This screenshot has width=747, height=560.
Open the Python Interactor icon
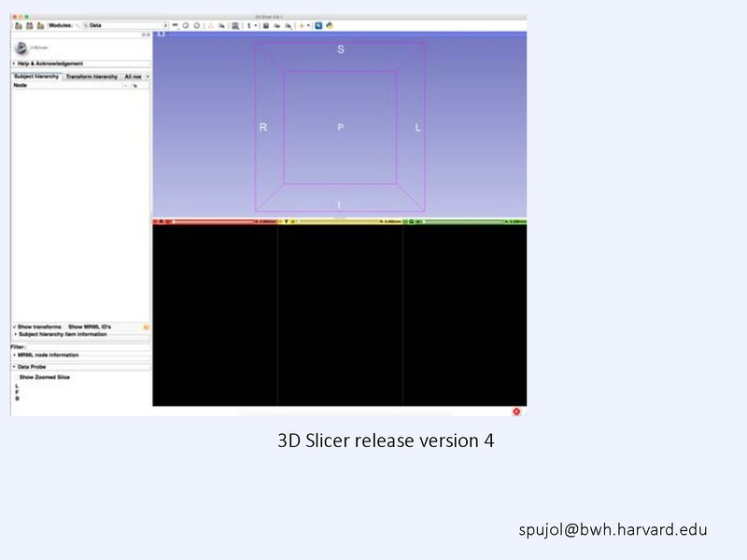point(330,25)
